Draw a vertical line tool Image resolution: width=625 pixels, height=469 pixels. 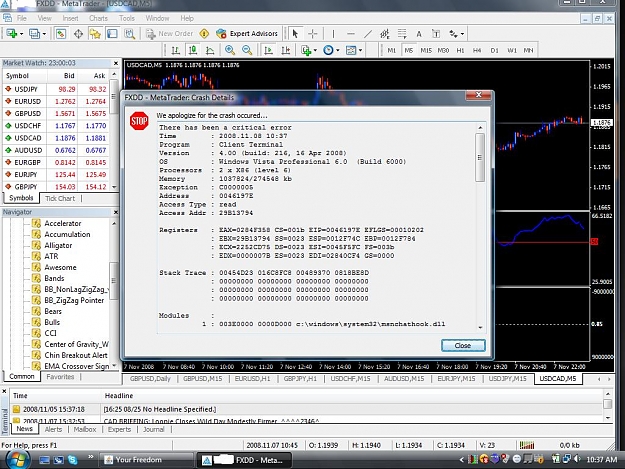click(333, 34)
